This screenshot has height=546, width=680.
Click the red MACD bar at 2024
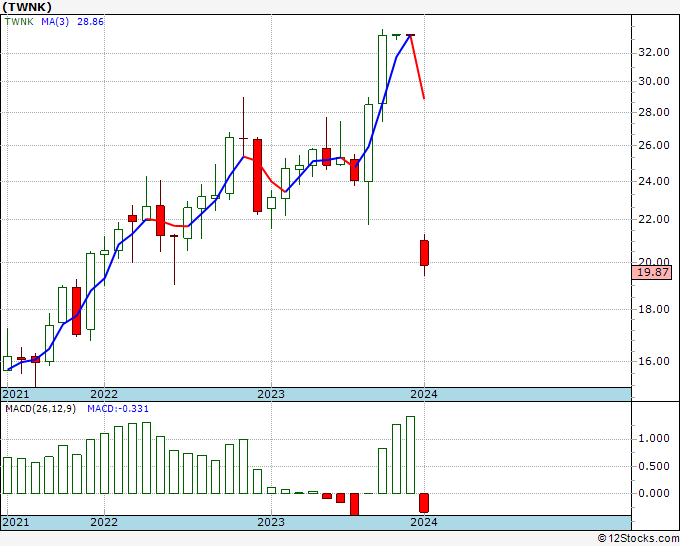(x=424, y=503)
